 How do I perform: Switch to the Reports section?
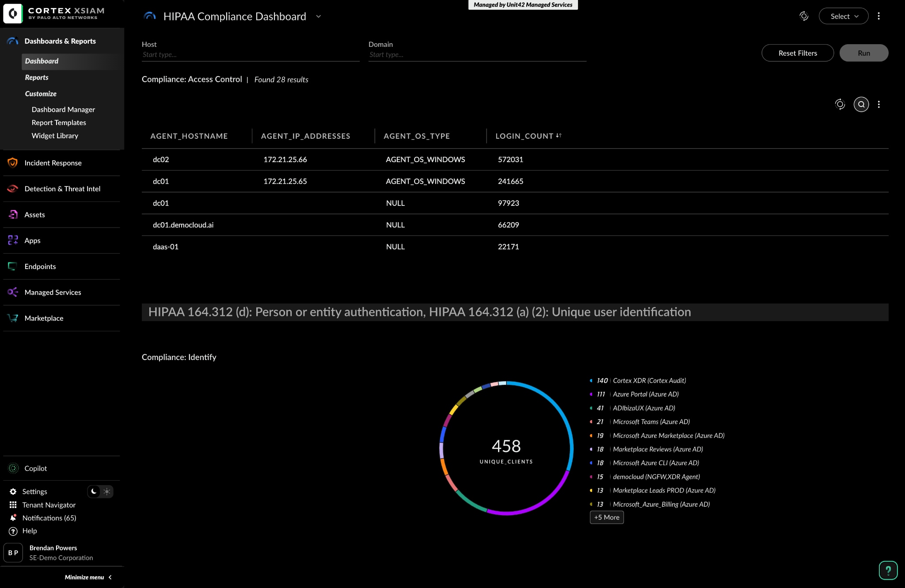pos(37,77)
